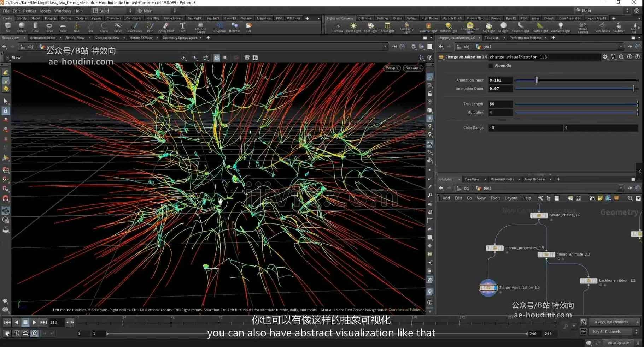Screen dimensions: 644x347
Task: Click the current frame number field
Action: click(x=57, y=322)
